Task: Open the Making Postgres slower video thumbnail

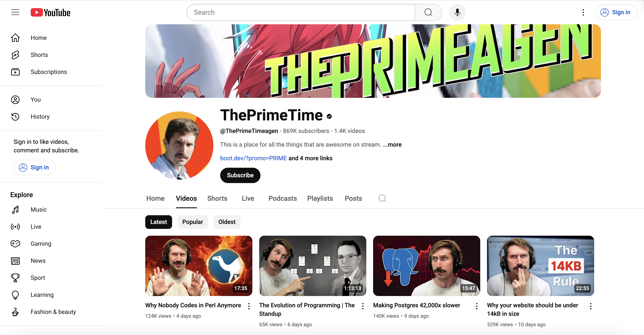Action: pyautogui.click(x=427, y=266)
